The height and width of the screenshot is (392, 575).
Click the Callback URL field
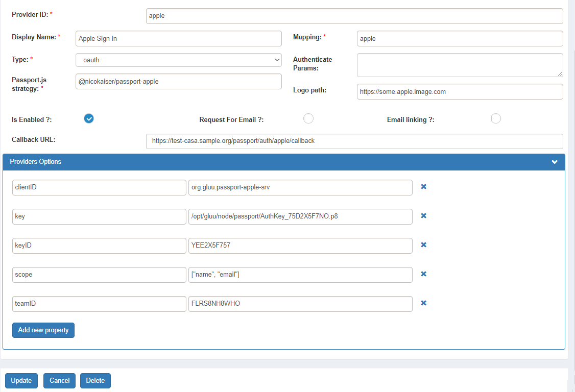pos(354,141)
